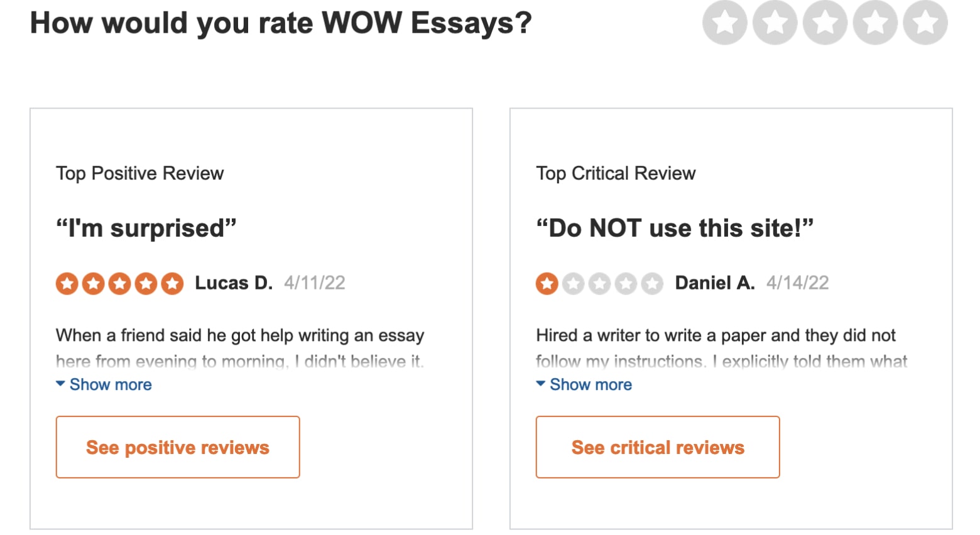The image size is (980, 535).
Task: Expand Lucas D.'s review with Show more
Action: pyautogui.click(x=111, y=384)
